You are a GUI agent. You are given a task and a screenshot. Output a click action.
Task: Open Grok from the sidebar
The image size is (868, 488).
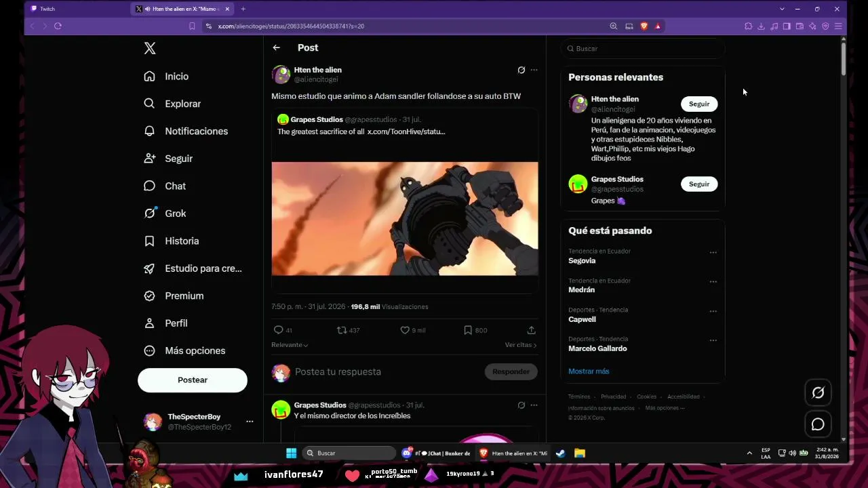(x=165, y=213)
